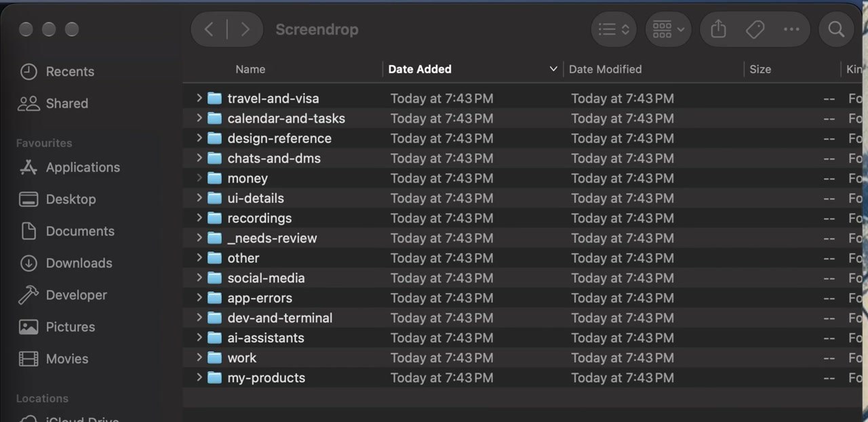This screenshot has height=422, width=868.
Task: Select the money folder icon
Action: [x=214, y=178]
